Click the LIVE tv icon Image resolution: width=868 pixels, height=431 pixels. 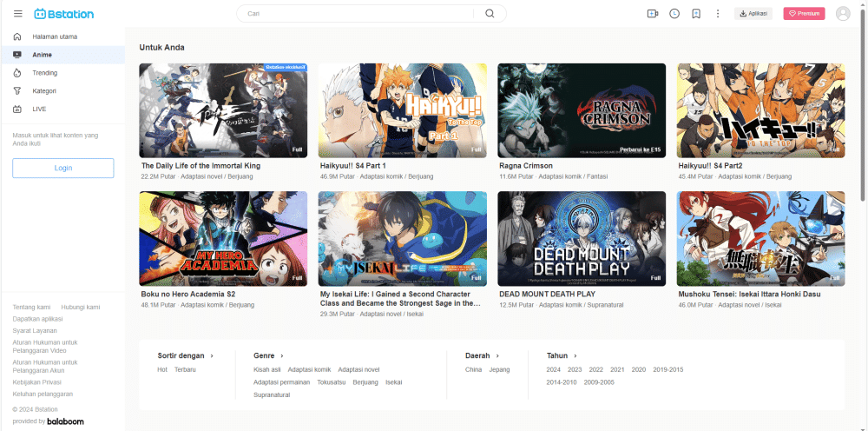click(17, 109)
